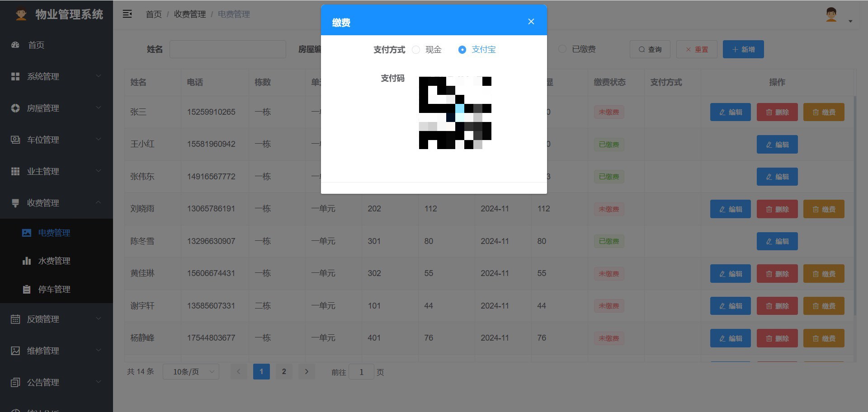Click the 姓名 search input field
868x412 pixels.
228,49
